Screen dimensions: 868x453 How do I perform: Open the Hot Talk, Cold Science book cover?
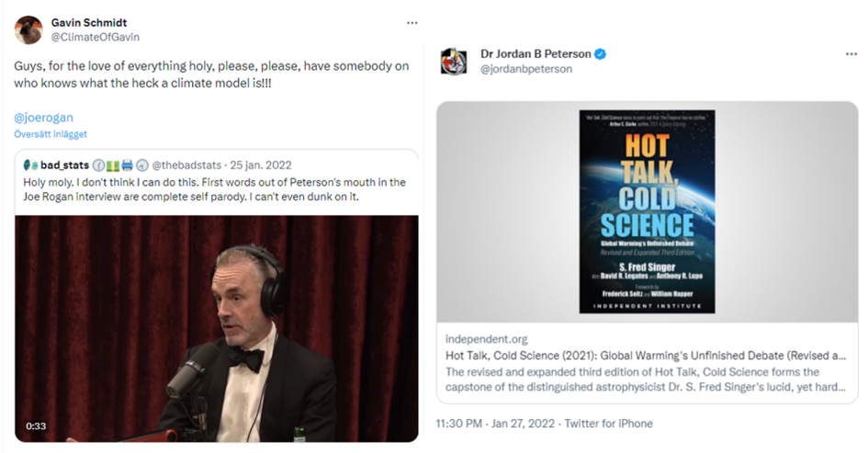[x=648, y=211]
